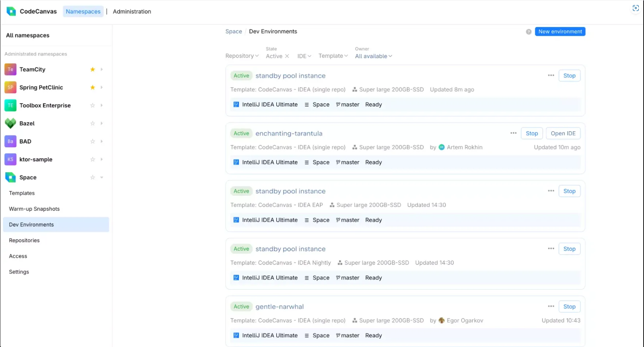Screen dimensions: 644x347
Task: Click Artem Rokhin's avatar icon
Action: click(x=441, y=147)
